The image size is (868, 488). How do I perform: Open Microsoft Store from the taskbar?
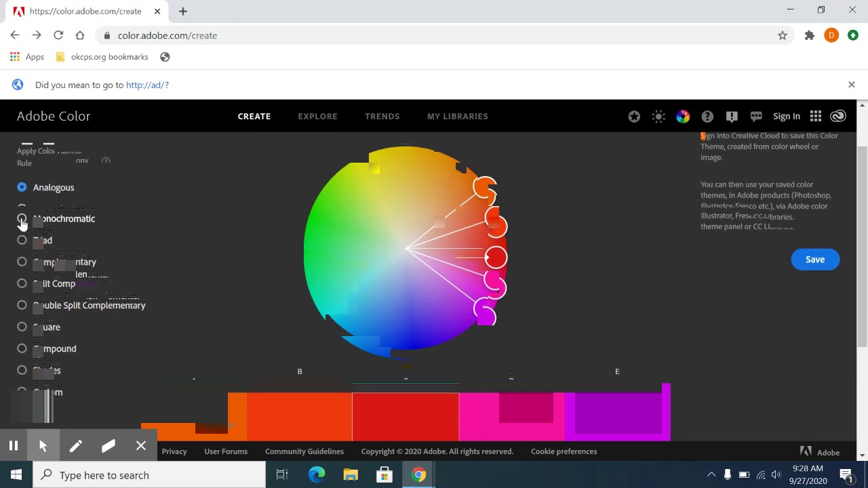384,475
